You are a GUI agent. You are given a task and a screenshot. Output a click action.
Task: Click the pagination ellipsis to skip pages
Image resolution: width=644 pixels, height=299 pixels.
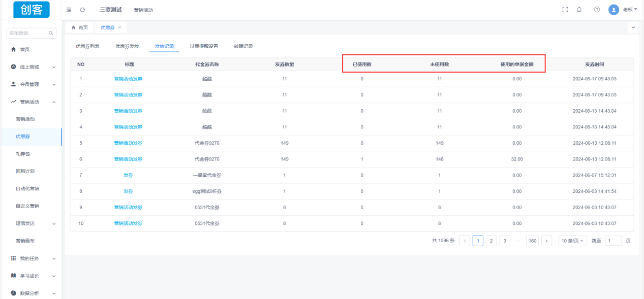pos(518,241)
